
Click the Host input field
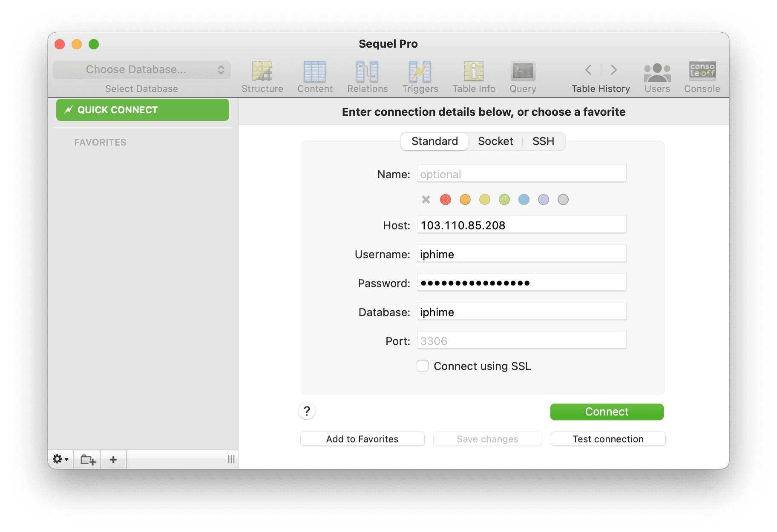521,225
